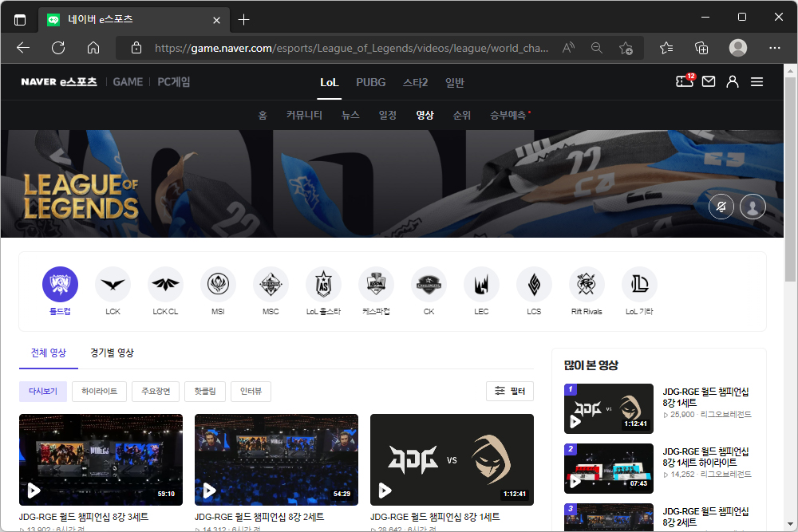Image resolution: width=798 pixels, height=532 pixels.
Task: Open the browser profile avatar
Action: [738, 48]
